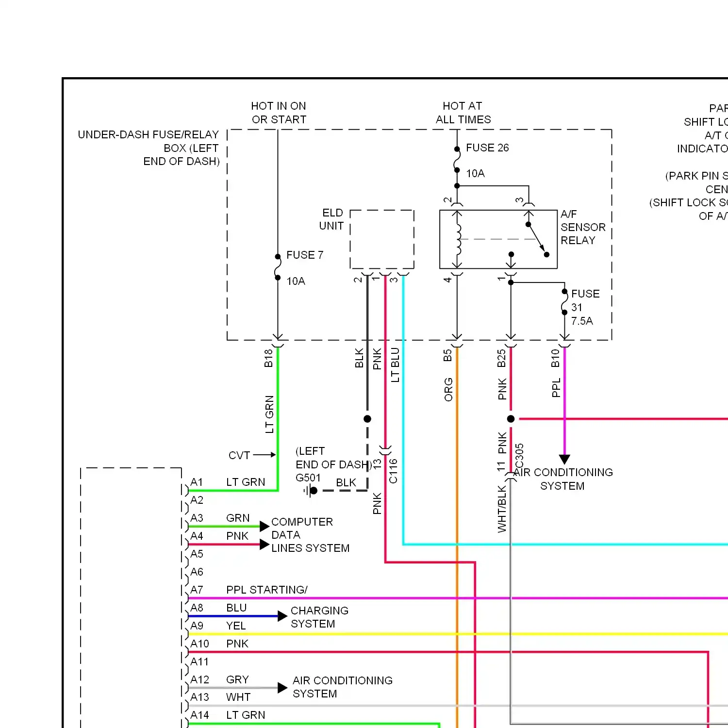Click the "AIR CONDITIONING SYSTEM" label under PPL arrow
This screenshot has width=728, height=728.
click(x=563, y=479)
